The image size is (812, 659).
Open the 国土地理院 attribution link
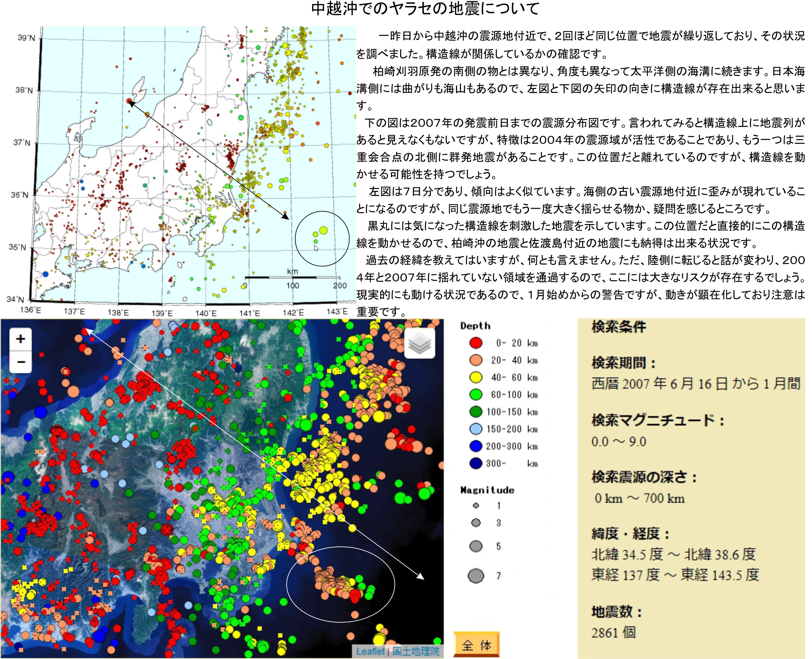(416, 651)
